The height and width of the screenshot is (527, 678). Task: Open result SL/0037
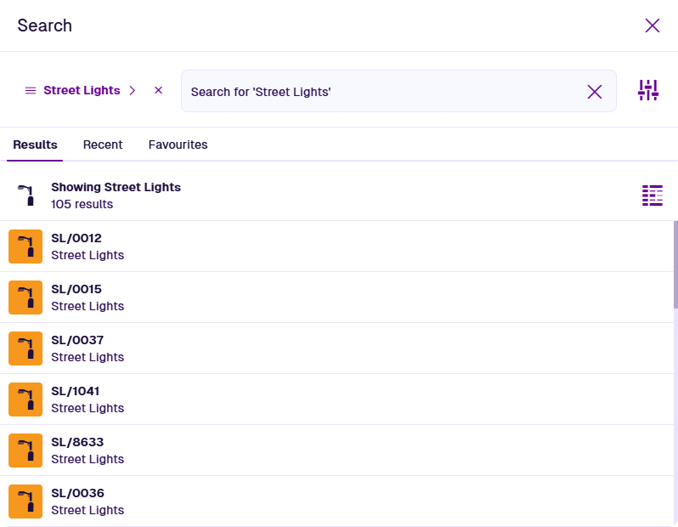(337, 348)
